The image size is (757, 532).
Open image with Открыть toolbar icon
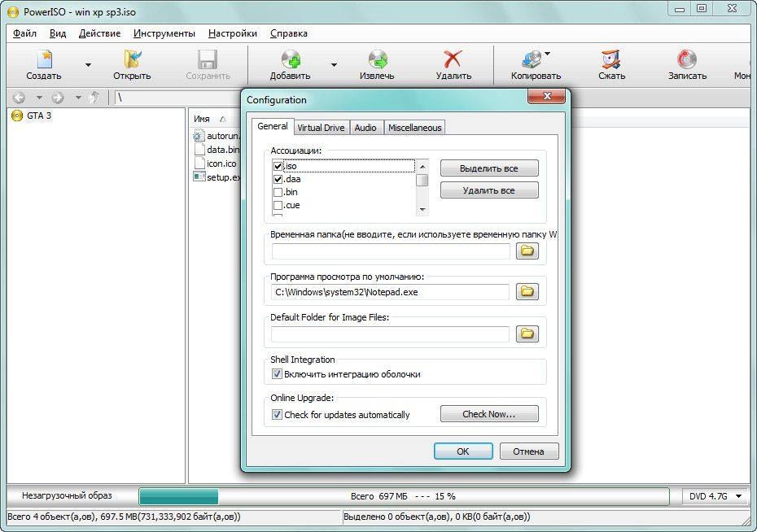click(132, 59)
